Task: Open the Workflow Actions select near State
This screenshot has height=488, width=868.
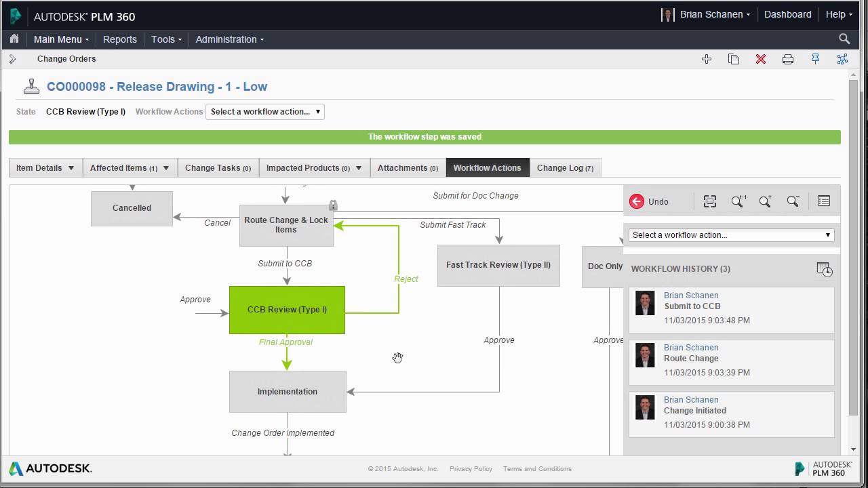Action: [265, 112]
